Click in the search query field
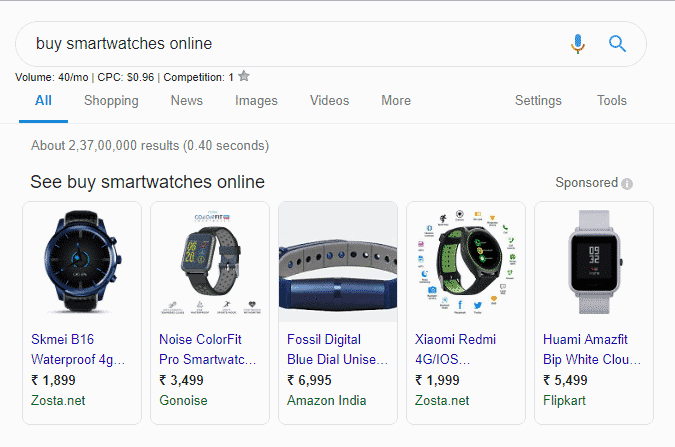Image resolution: width=675 pixels, height=447 pixels. click(x=290, y=44)
